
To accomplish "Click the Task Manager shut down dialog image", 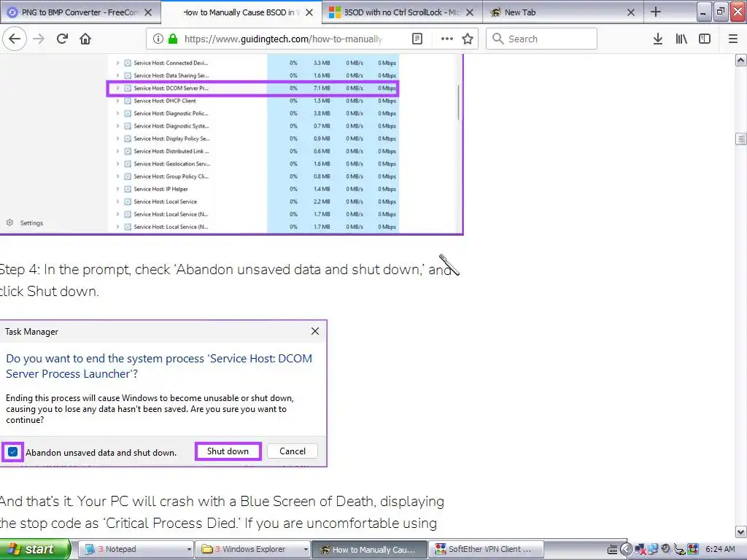I will (163, 393).
